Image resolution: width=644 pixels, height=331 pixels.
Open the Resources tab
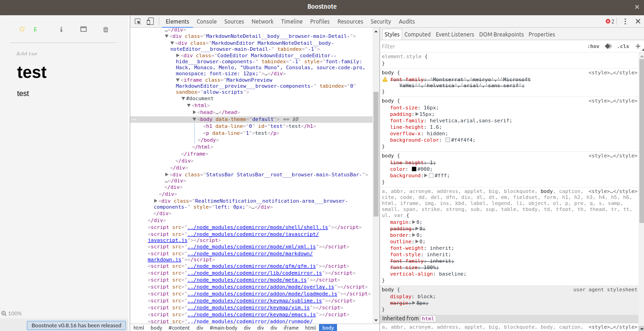click(x=350, y=21)
